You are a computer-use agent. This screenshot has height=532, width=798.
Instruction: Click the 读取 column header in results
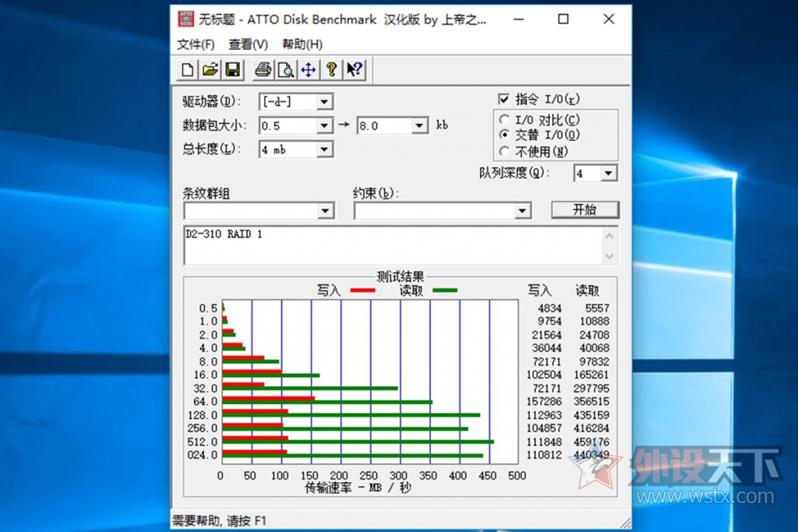[588, 291]
